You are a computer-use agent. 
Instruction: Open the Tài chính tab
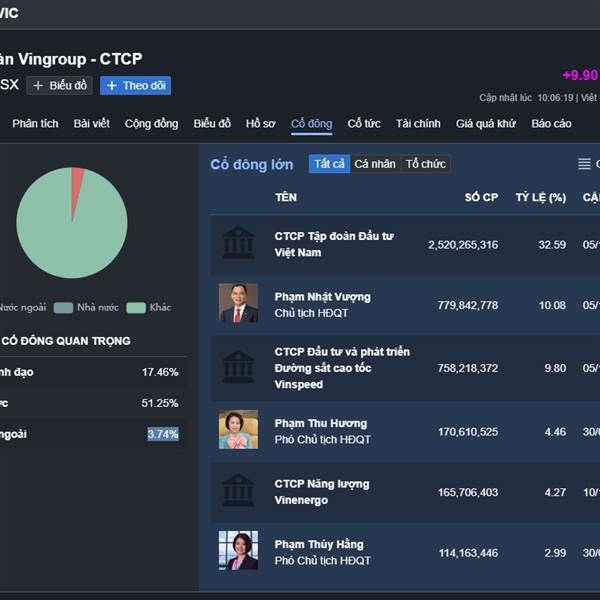tap(418, 124)
